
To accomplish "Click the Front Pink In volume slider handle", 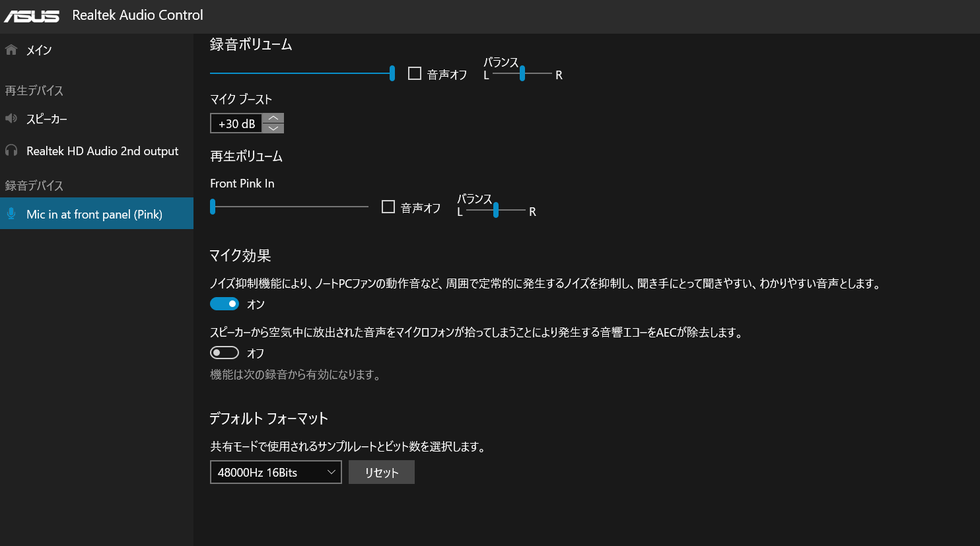I will [x=213, y=207].
